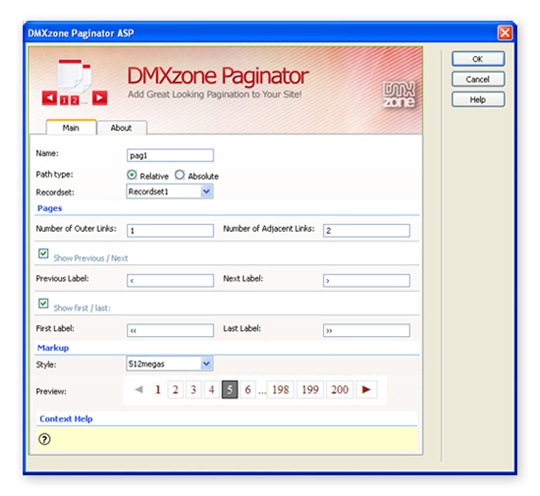Click the Paginator pages icon in banner

point(75,82)
